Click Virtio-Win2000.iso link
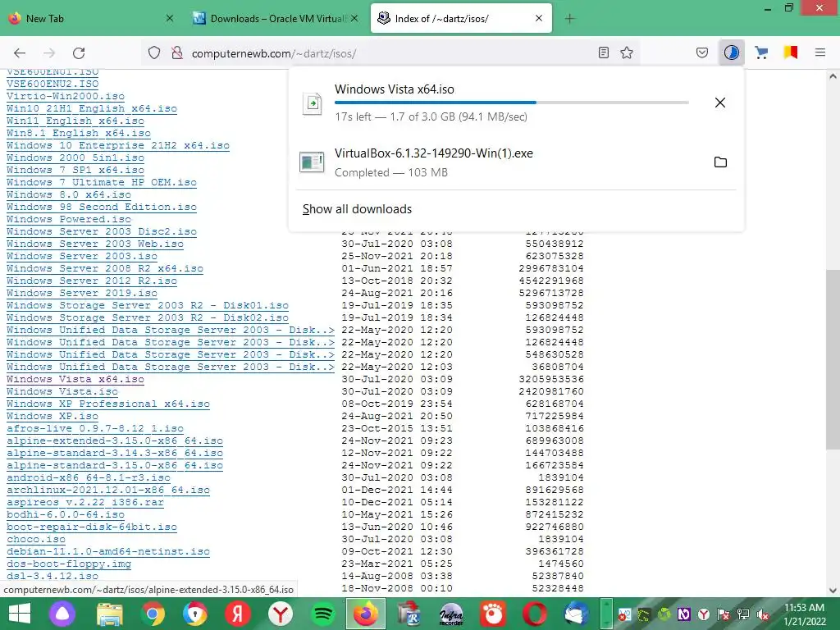Image resolution: width=840 pixels, height=630 pixels. click(x=66, y=96)
